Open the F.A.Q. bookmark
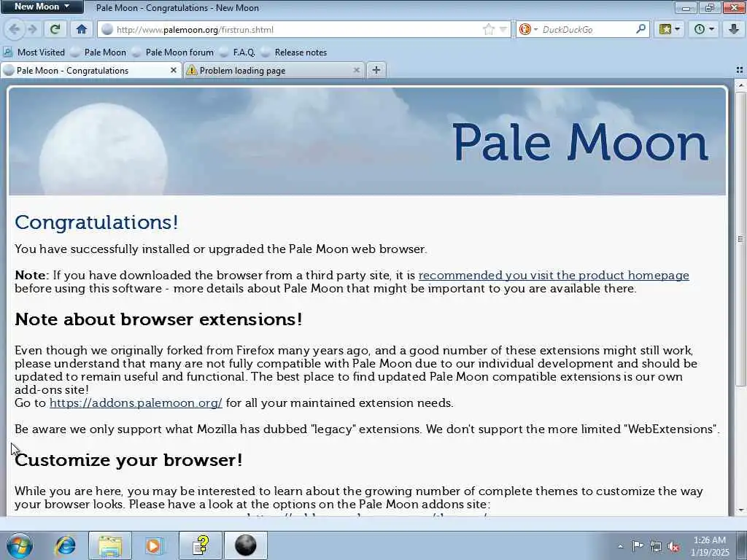The width and height of the screenshot is (747, 560). click(x=238, y=52)
